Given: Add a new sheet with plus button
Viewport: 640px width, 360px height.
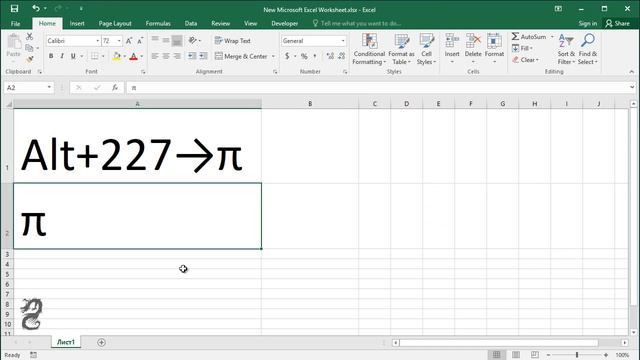Looking at the screenshot, I should click(102, 342).
